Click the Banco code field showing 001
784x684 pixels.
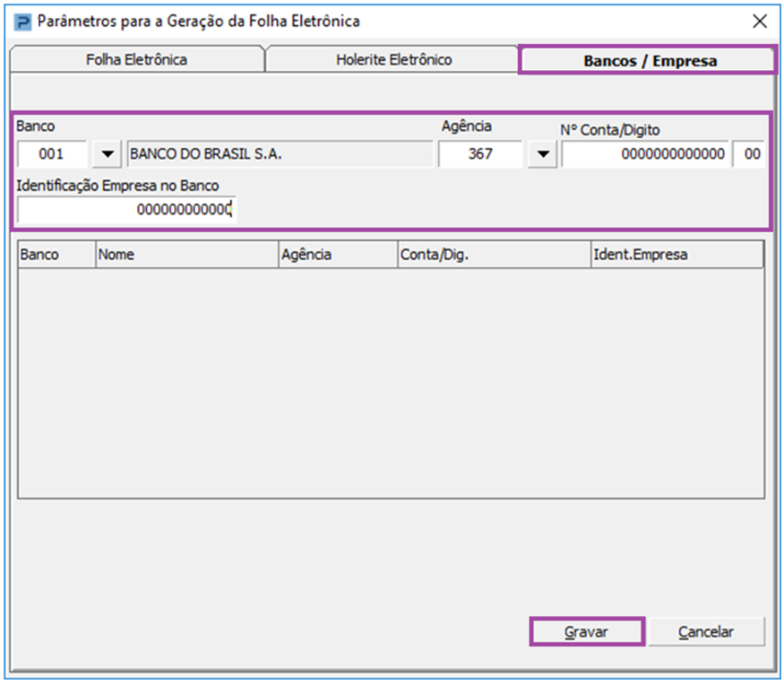click(52, 154)
